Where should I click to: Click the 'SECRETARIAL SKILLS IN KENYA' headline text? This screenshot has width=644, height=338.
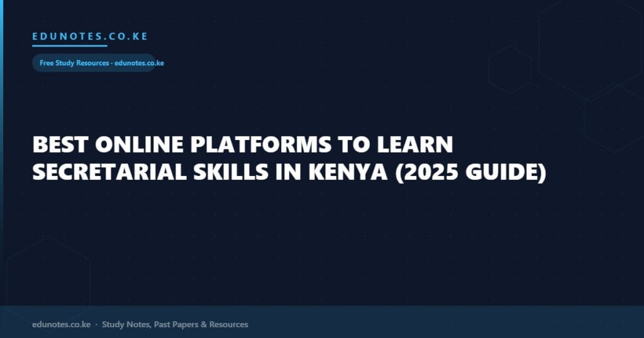(x=209, y=172)
